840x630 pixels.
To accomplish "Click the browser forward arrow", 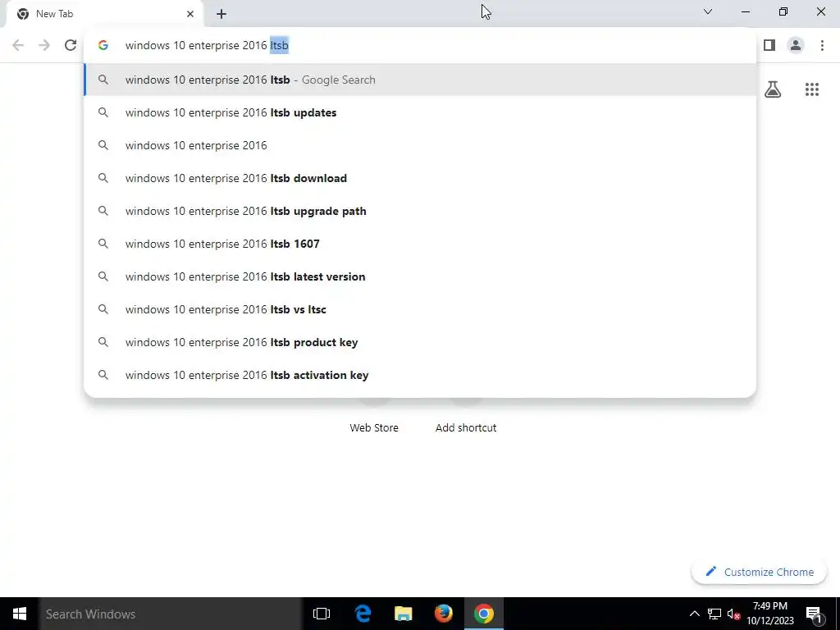I will point(44,45).
